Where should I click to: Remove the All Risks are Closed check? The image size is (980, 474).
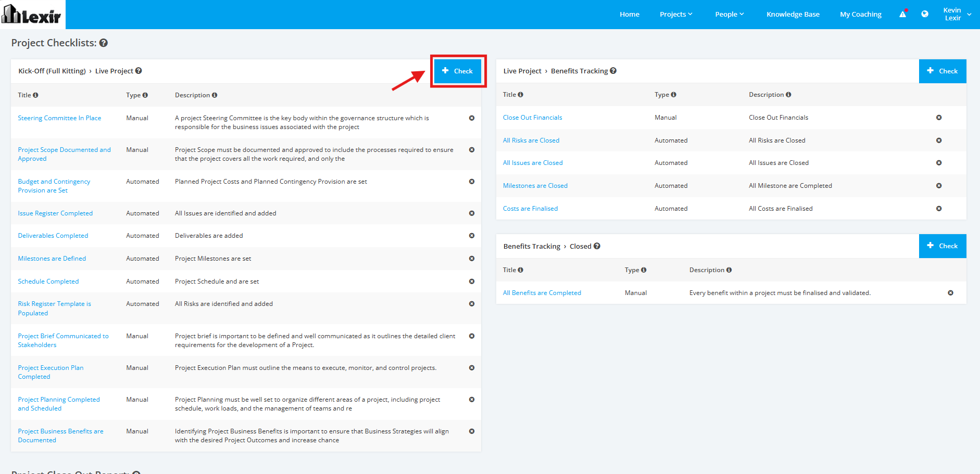tap(939, 140)
